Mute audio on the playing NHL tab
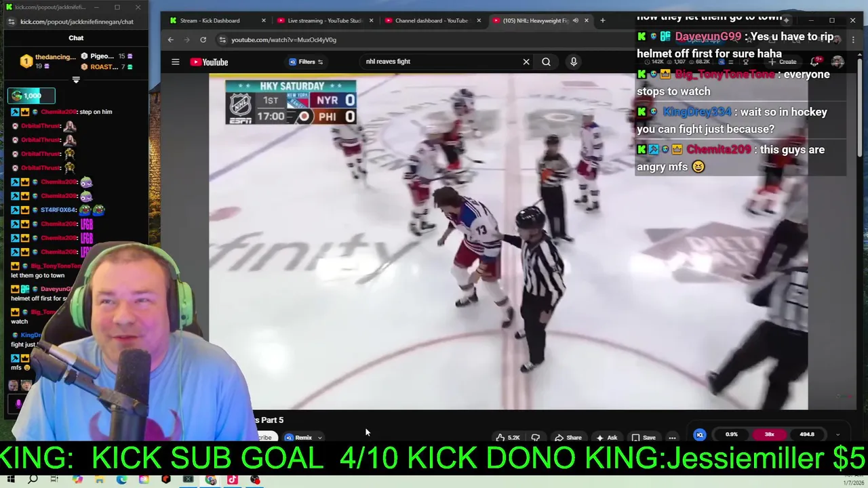Image resolution: width=868 pixels, height=488 pixels. pyautogui.click(x=575, y=20)
